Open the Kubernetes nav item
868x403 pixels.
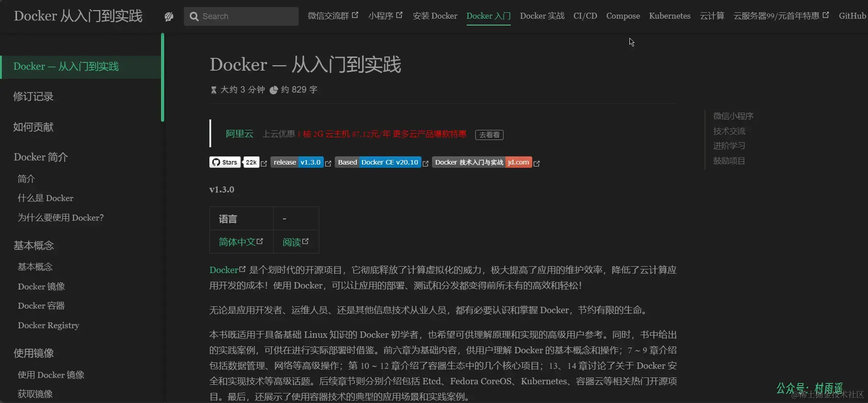670,16
